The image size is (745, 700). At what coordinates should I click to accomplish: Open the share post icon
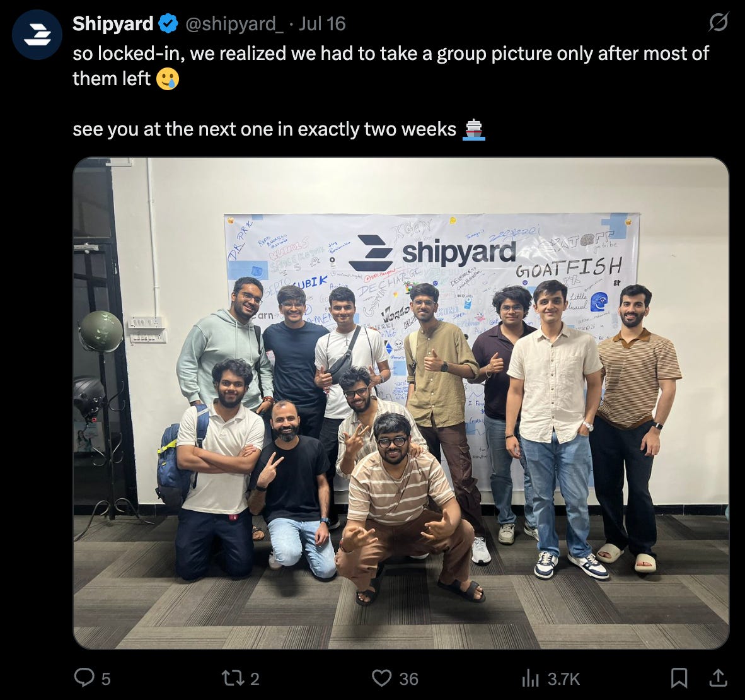[718, 678]
